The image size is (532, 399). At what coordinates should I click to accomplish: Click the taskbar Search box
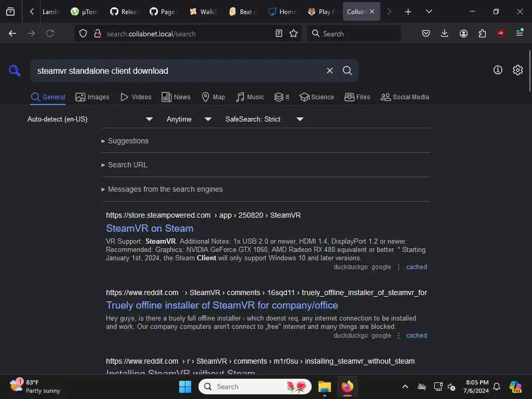255,387
